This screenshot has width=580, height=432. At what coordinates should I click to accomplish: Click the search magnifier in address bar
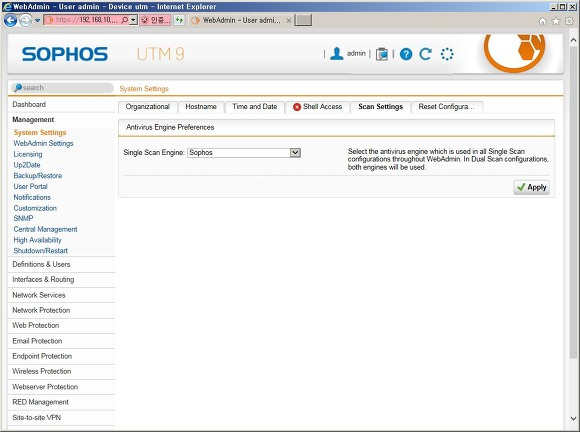coord(124,20)
